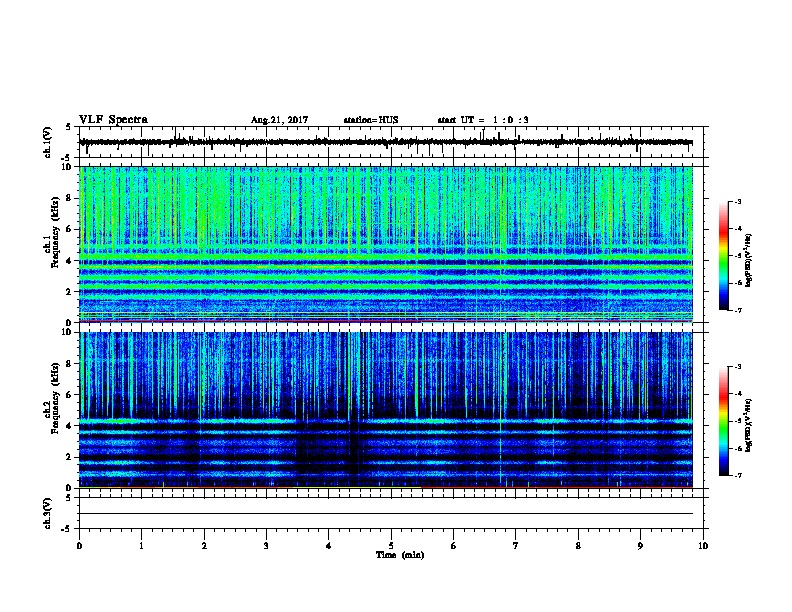Click the '10' kHz tick of ch.1 spectrogram
Image resolution: width=792 pixels, height=612 pixels.
pos(66,167)
